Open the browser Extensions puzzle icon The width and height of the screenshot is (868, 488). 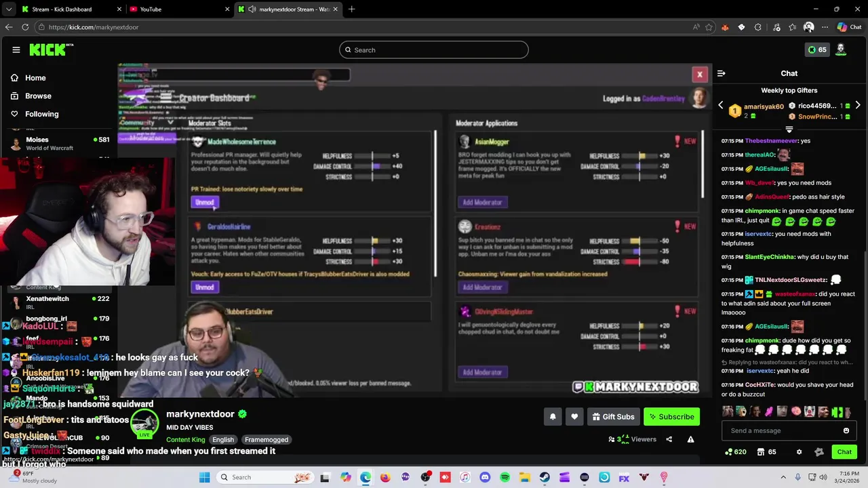758,27
